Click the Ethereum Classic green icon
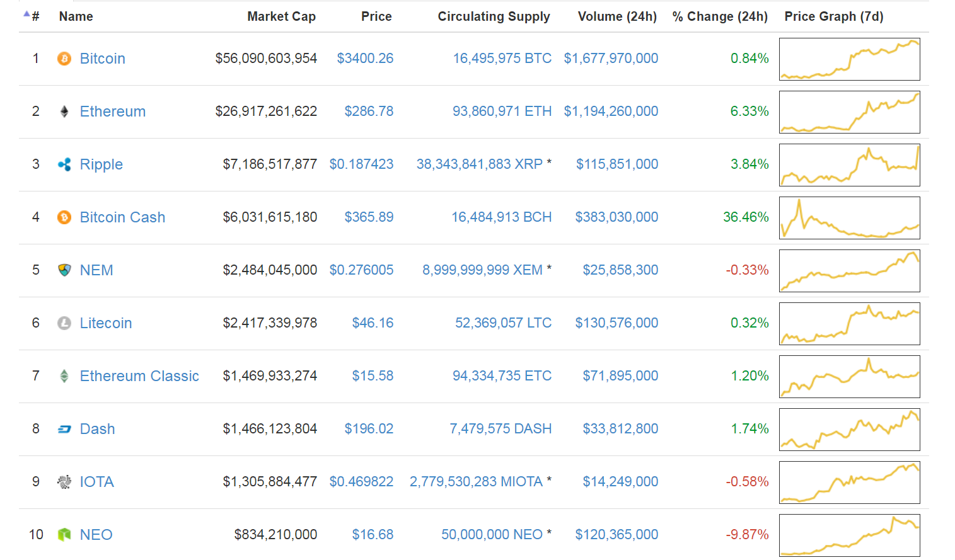 pos(64,376)
